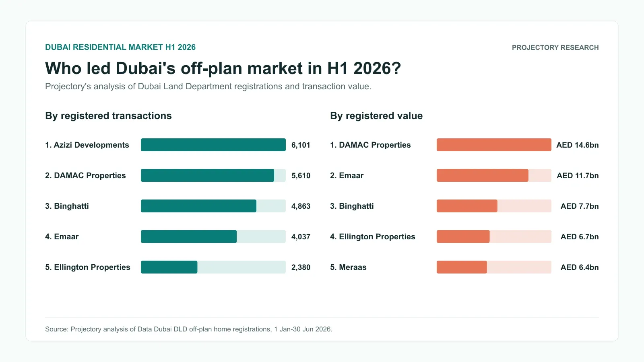Screen dimensions: 644x362
Task: Click the orange bar for AED 7.7bn
Action: coord(467,206)
